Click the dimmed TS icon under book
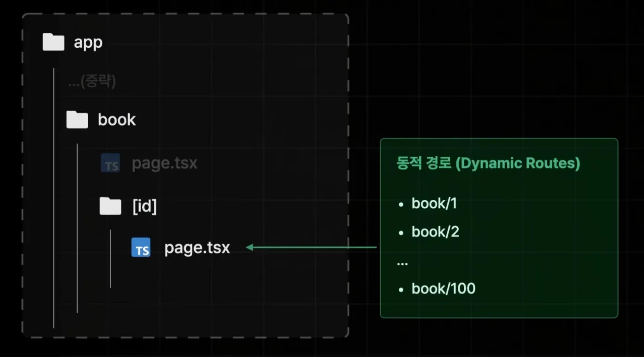Image resolution: width=644 pixels, height=357 pixels. [x=111, y=163]
